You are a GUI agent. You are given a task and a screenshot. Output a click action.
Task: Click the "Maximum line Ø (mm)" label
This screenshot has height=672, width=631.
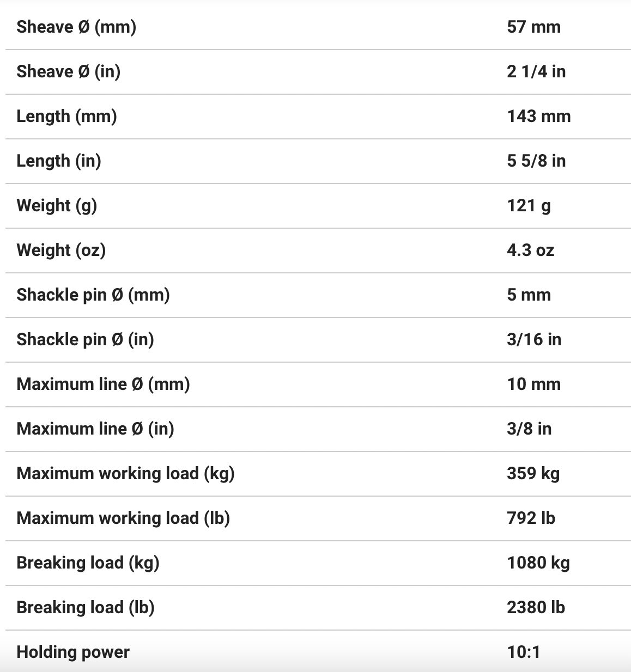point(103,384)
